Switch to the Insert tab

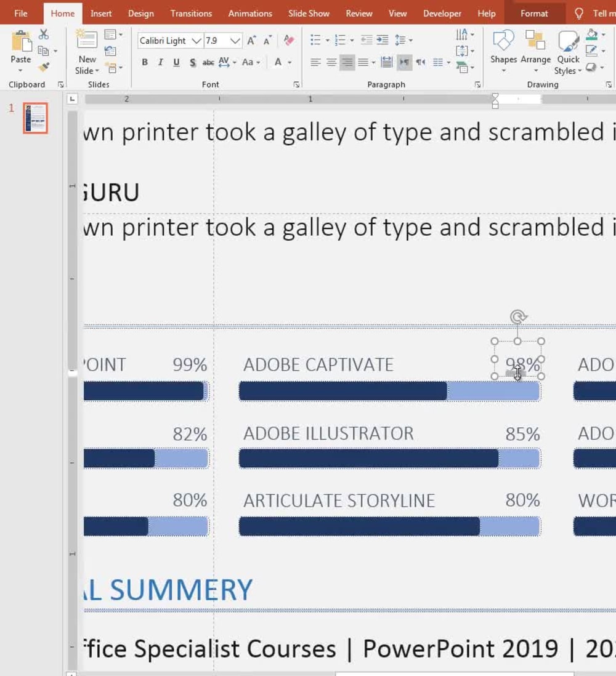coord(101,14)
